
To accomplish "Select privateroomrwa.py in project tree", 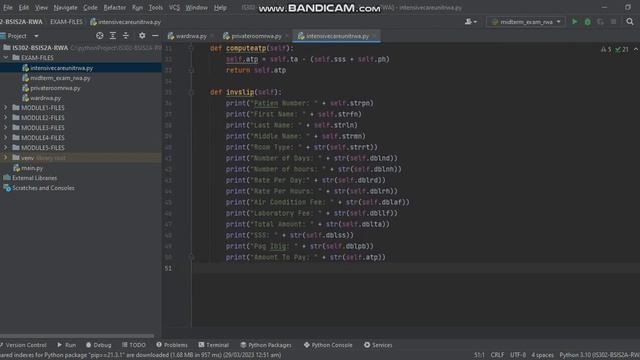I will [x=55, y=88].
